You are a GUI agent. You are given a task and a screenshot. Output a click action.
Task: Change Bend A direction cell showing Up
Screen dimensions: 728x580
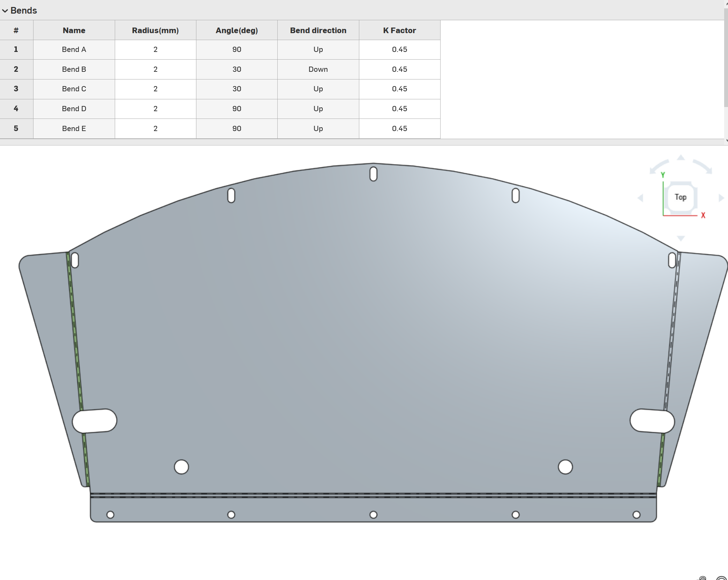pyautogui.click(x=318, y=49)
